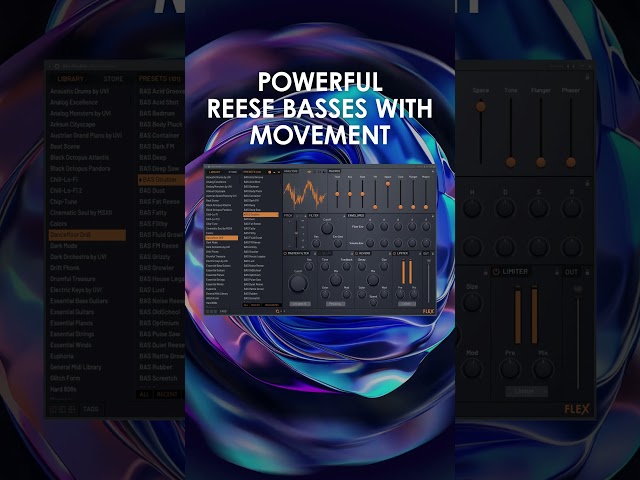
Task: Choose 'BAS Acid Shot' preset in background list
Action: pyautogui.click(x=159, y=102)
